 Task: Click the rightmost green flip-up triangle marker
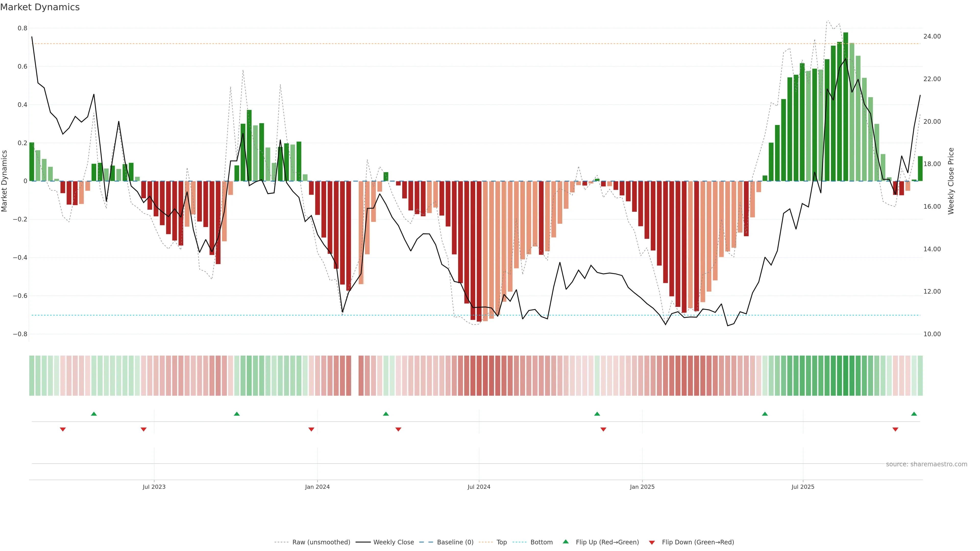(x=914, y=414)
